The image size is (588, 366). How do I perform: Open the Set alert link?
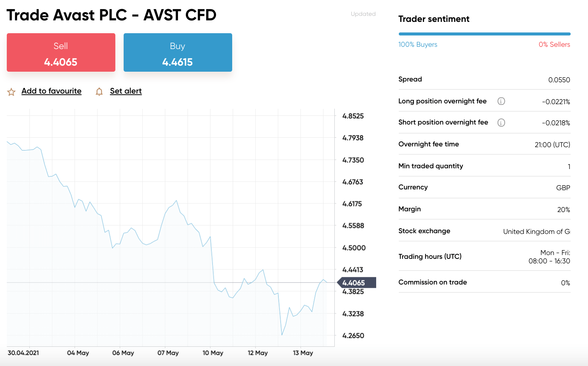click(126, 91)
